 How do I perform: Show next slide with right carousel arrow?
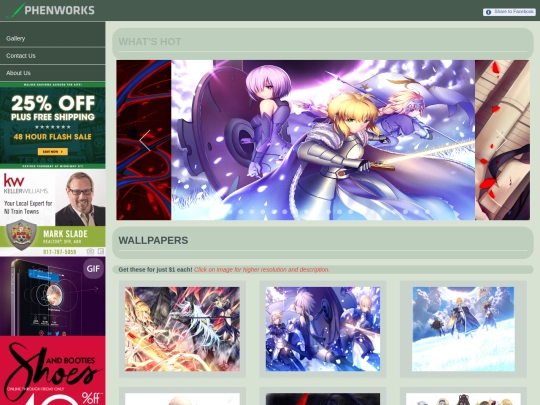(x=501, y=140)
